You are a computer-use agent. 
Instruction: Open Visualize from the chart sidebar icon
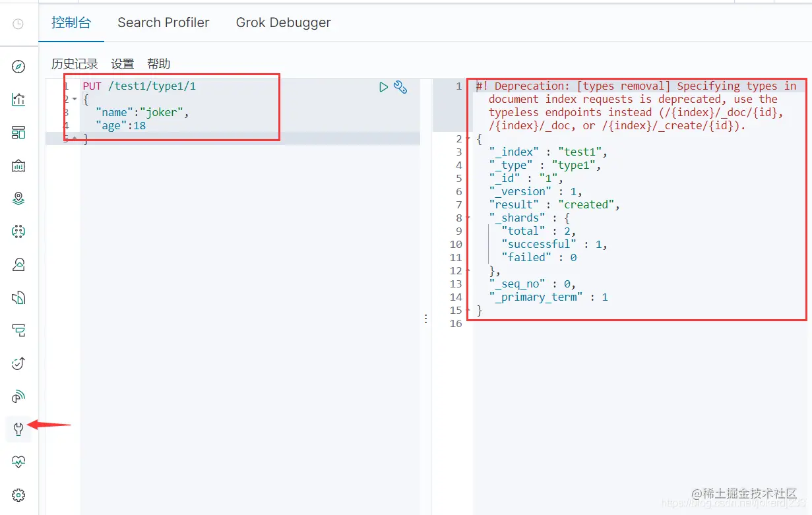point(18,100)
